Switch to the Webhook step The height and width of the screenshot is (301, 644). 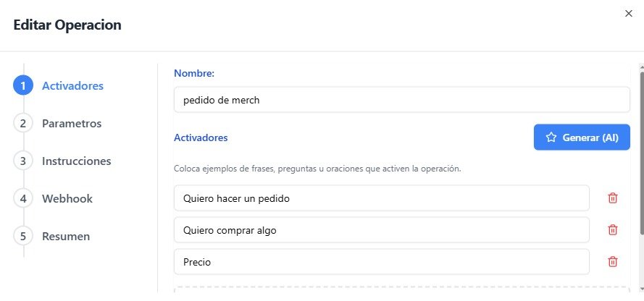point(67,199)
